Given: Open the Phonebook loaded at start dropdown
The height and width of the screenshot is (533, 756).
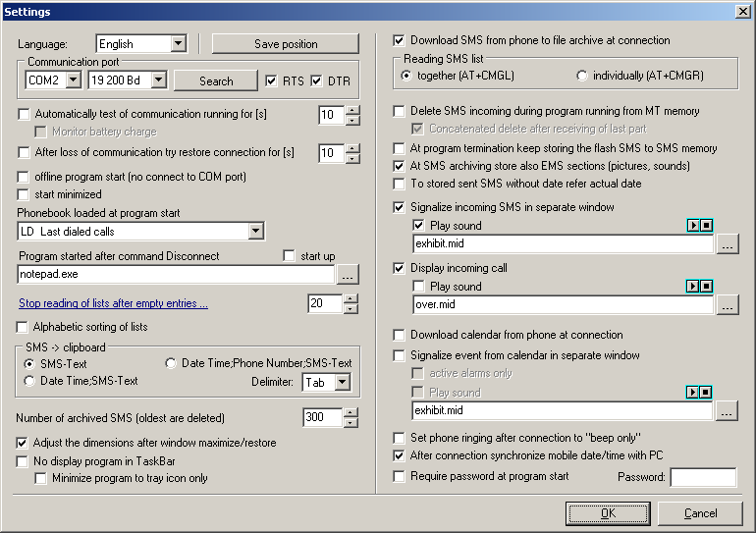Looking at the screenshot, I should coord(255,232).
